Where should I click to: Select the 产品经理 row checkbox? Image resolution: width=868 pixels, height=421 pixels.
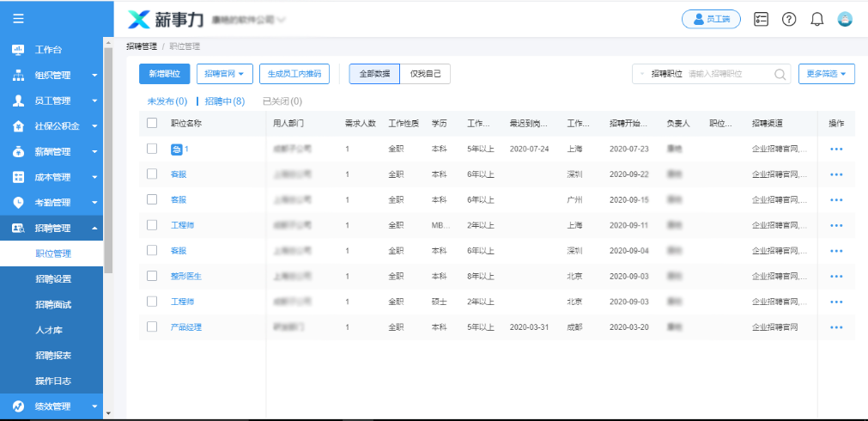pyautogui.click(x=152, y=327)
